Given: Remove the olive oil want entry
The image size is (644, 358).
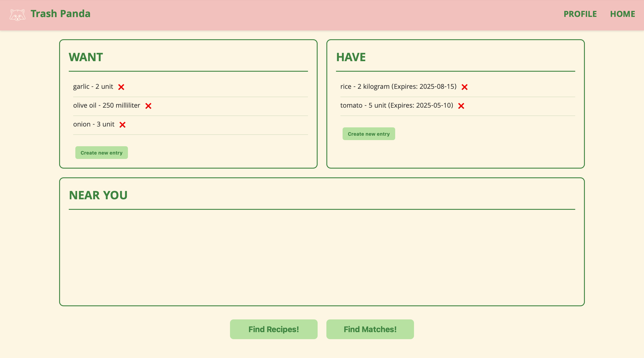Looking at the screenshot, I should click(x=148, y=106).
